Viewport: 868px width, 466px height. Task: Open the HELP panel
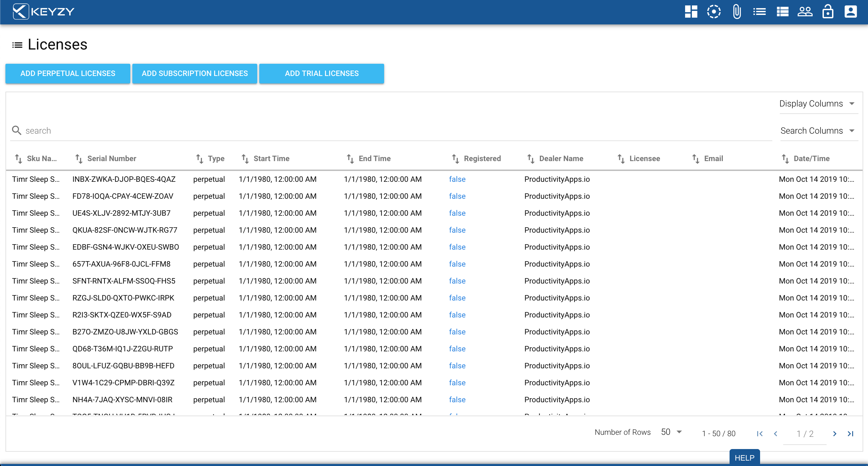click(744, 458)
